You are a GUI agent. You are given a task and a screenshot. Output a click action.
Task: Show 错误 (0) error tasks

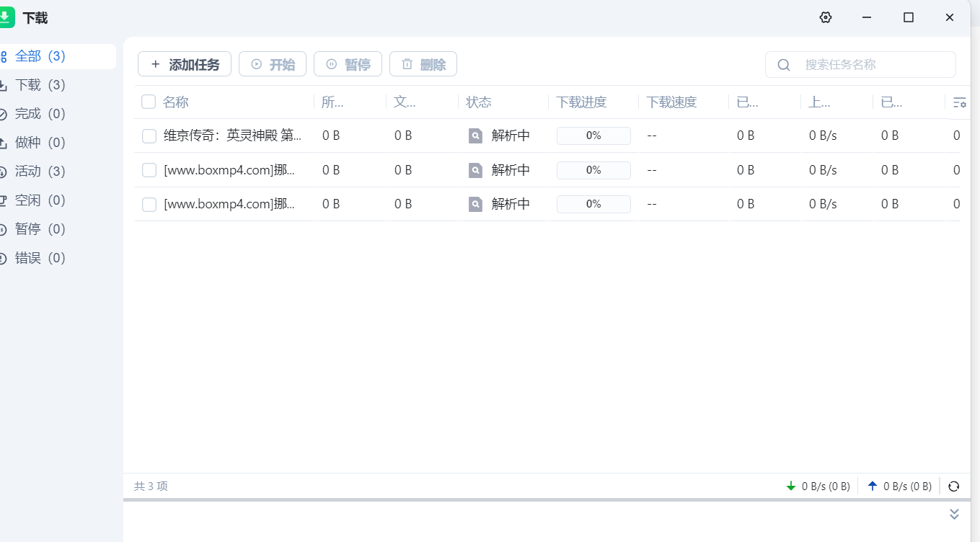click(x=56, y=258)
